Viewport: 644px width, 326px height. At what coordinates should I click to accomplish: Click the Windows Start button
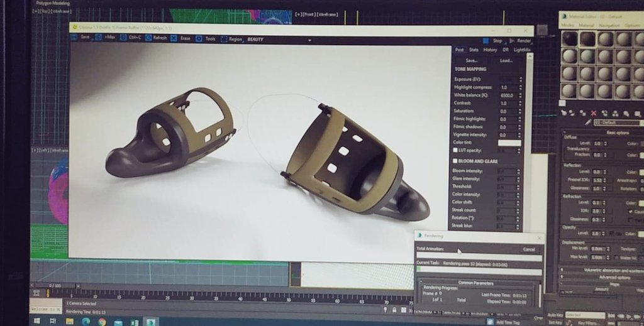click(36, 320)
